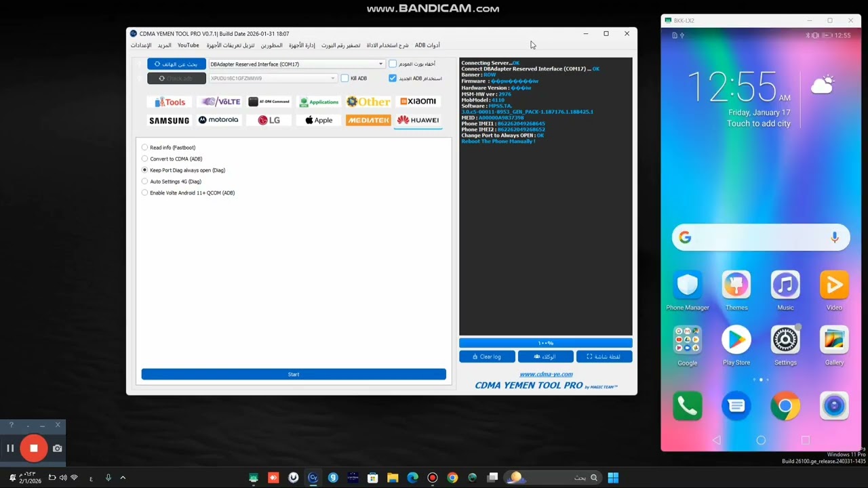Select the Motorola brand tab
The image size is (868, 488).
pos(220,120)
